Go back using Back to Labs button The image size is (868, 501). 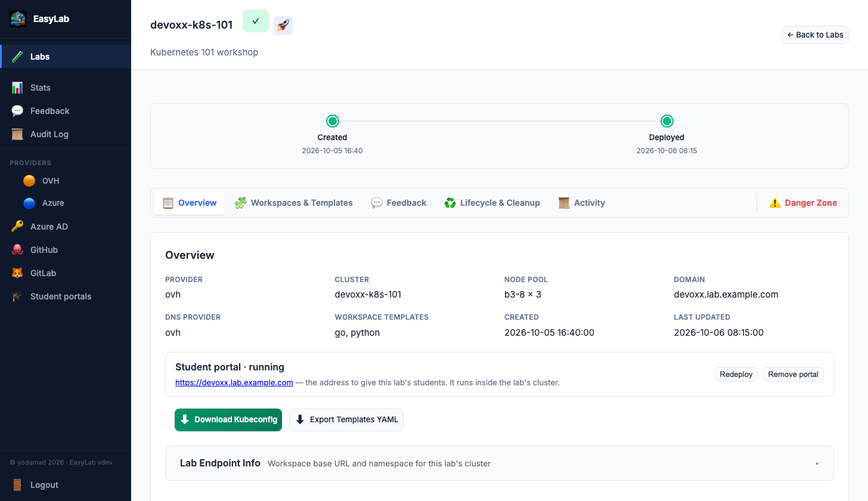(x=815, y=35)
